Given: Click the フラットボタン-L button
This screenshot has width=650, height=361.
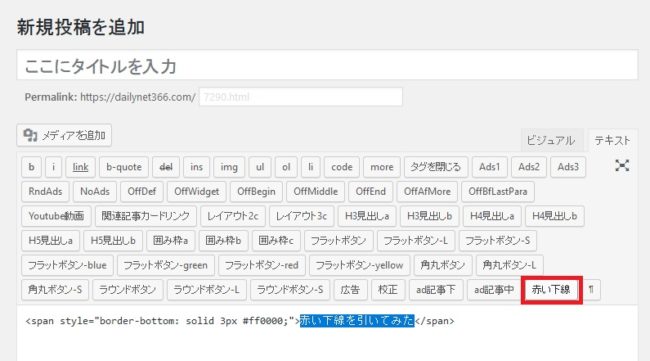Looking at the screenshot, I should (x=416, y=240).
